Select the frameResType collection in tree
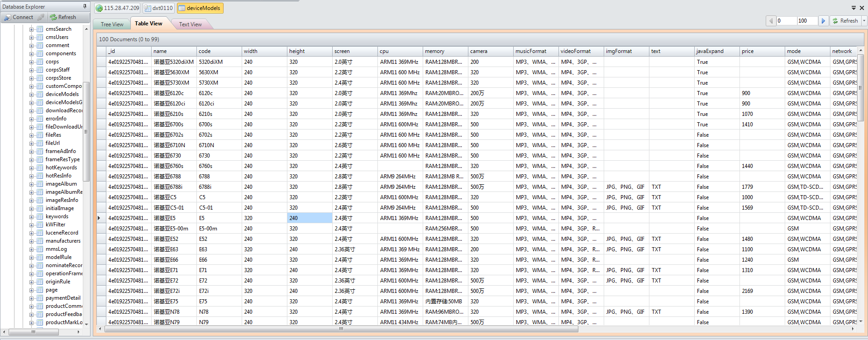 tap(62, 159)
